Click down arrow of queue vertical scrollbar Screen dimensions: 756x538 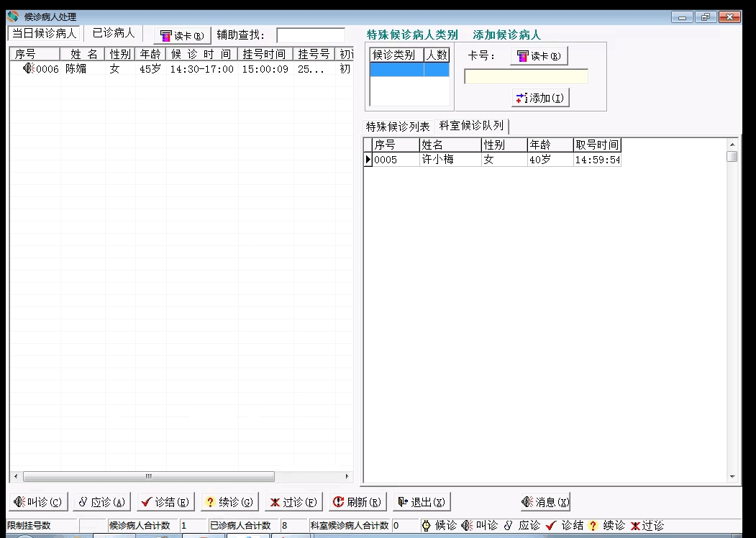point(732,477)
